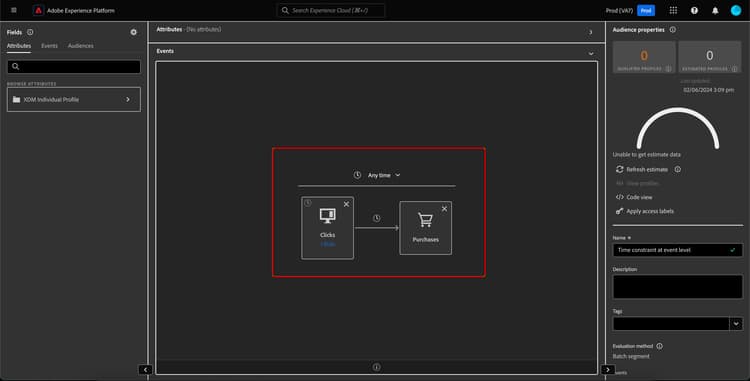Open the user profile avatar
Viewport: 750px width, 381px height.
[x=736, y=10]
